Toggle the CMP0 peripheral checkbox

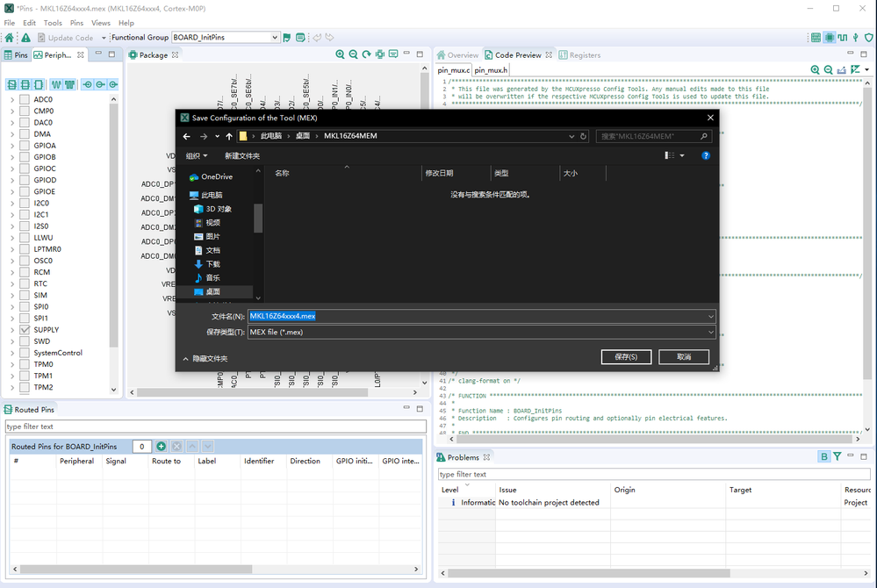click(x=25, y=111)
